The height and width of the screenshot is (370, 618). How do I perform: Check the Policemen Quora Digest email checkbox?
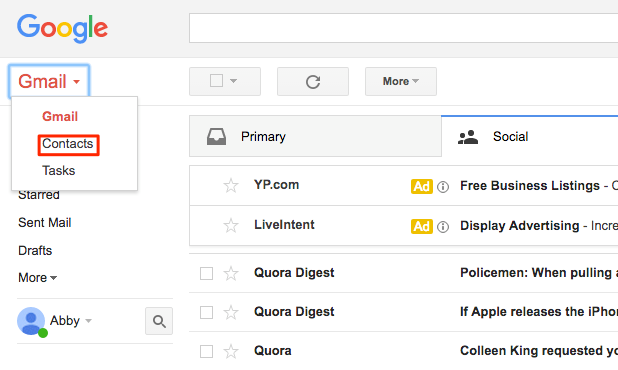click(x=207, y=273)
